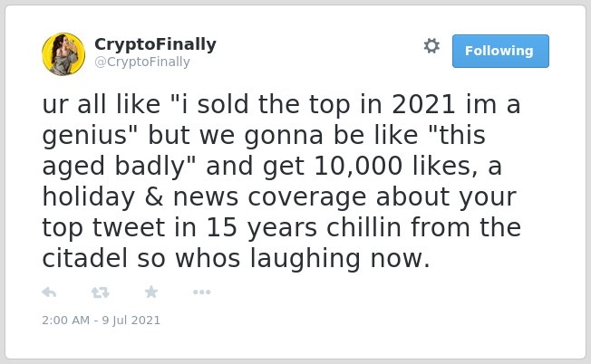Click the star icon under the tweet
Image resolution: width=591 pixels, height=364 pixels.
pos(151,292)
